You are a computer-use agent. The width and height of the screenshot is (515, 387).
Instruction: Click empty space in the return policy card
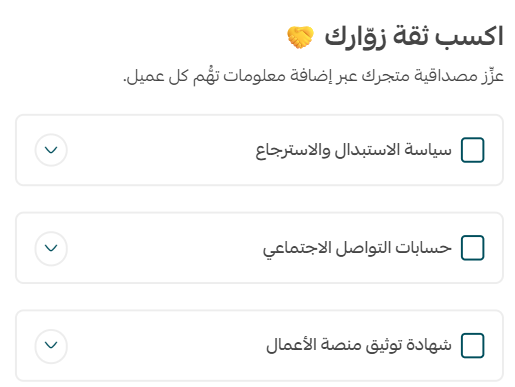160,150
